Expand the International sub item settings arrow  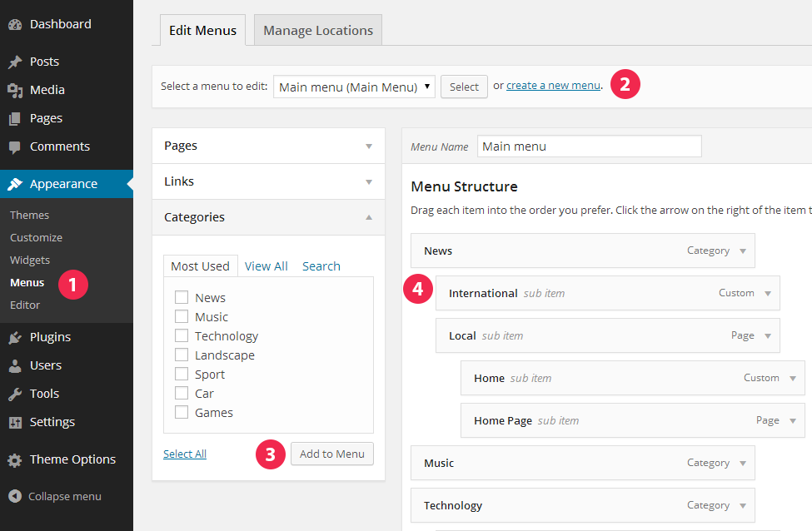coord(767,293)
